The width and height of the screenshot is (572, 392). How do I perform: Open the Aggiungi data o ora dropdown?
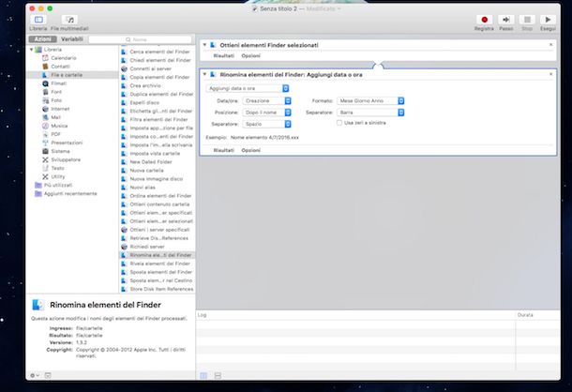pos(248,88)
